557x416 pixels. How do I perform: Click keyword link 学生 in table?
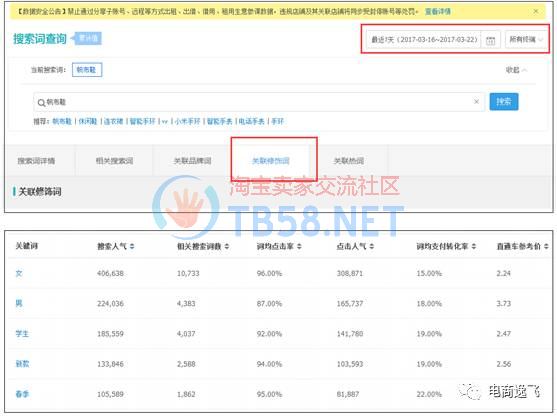22,334
